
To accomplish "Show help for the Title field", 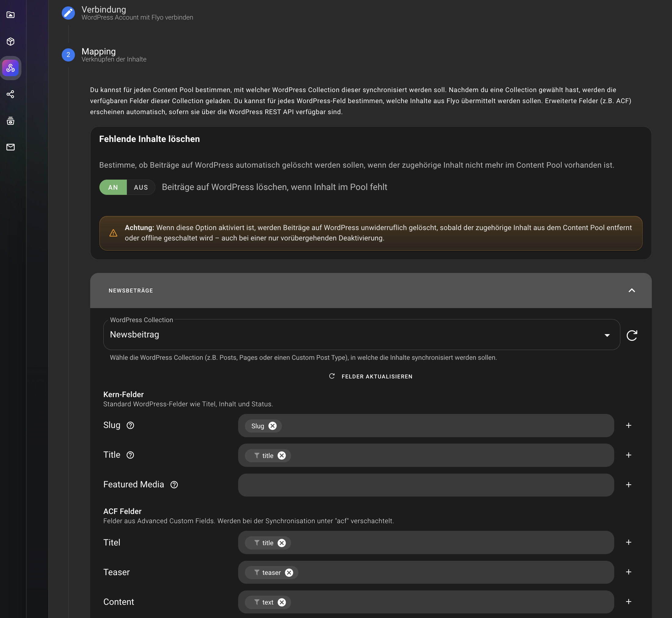I will [130, 455].
